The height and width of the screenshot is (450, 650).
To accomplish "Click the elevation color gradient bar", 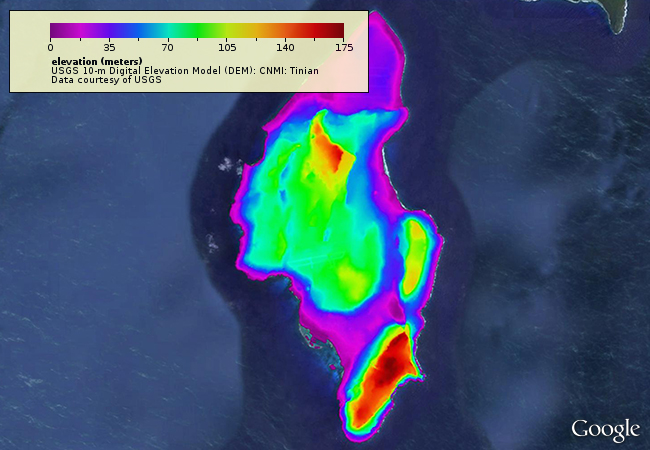I will pyautogui.click(x=197, y=31).
